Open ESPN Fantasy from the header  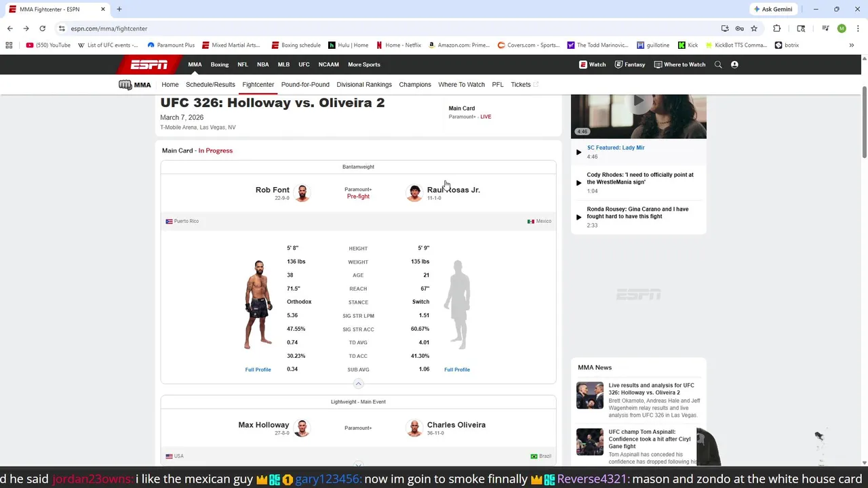pyautogui.click(x=630, y=64)
